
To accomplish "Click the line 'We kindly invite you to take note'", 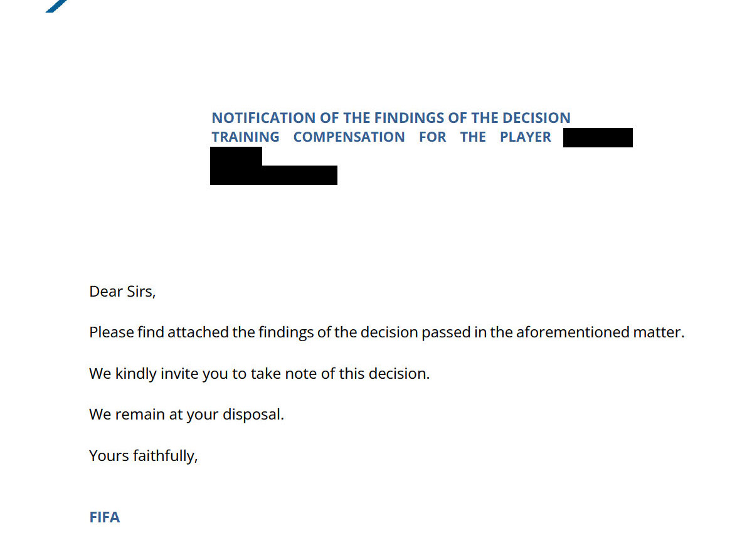I will pos(259,374).
